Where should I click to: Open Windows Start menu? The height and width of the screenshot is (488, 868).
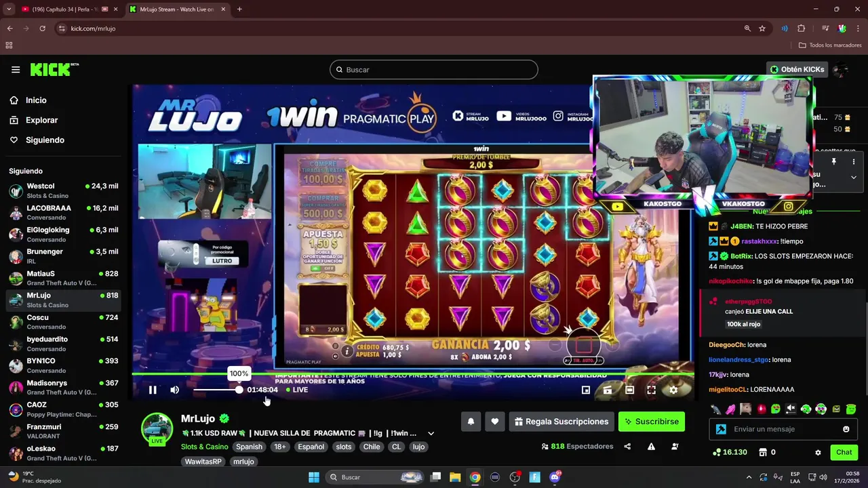(314, 477)
